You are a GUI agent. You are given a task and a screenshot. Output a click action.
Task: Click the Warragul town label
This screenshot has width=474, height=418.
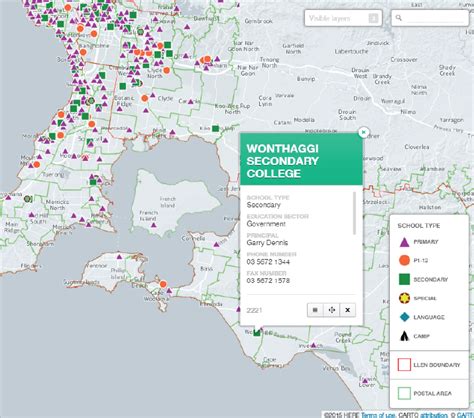pyautogui.click(x=393, y=101)
